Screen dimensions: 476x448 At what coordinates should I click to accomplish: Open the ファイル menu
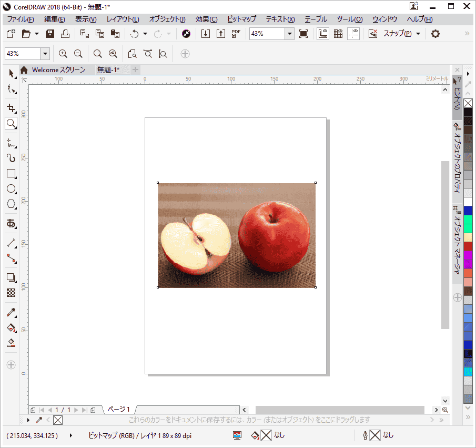21,19
